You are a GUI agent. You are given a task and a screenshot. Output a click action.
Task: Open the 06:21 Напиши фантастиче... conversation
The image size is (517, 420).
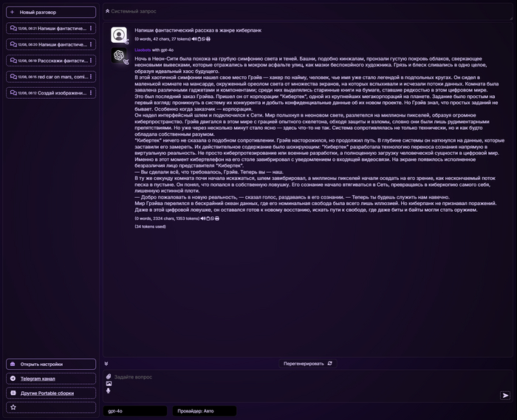(51, 28)
